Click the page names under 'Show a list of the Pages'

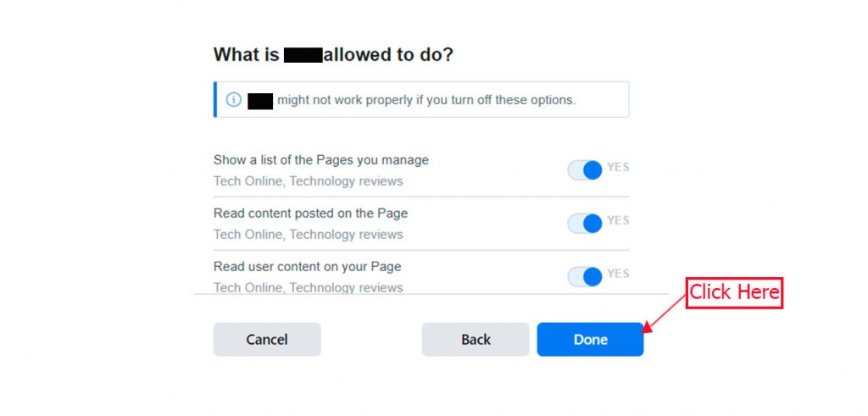[309, 181]
